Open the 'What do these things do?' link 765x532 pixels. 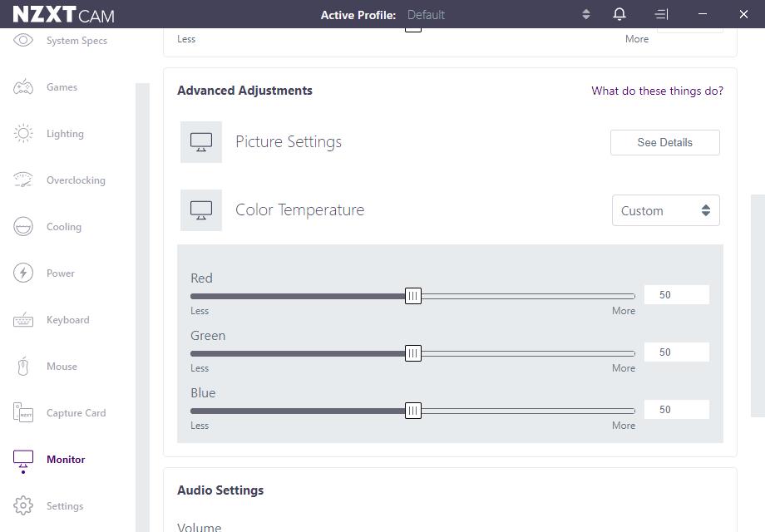pos(657,91)
